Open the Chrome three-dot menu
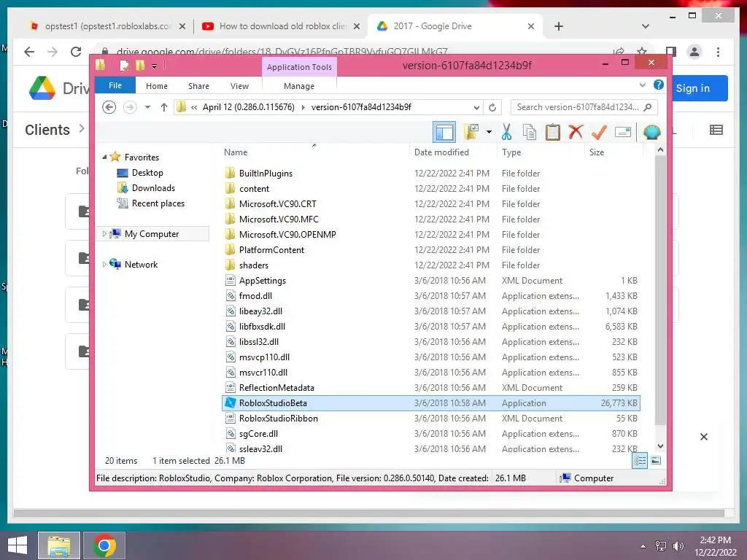 coord(718,52)
